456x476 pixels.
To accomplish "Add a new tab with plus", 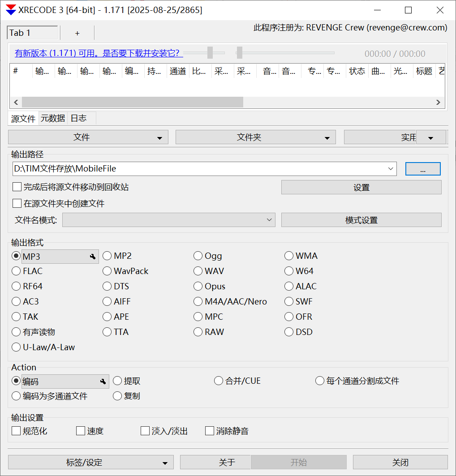I will [x=77, y=33].
